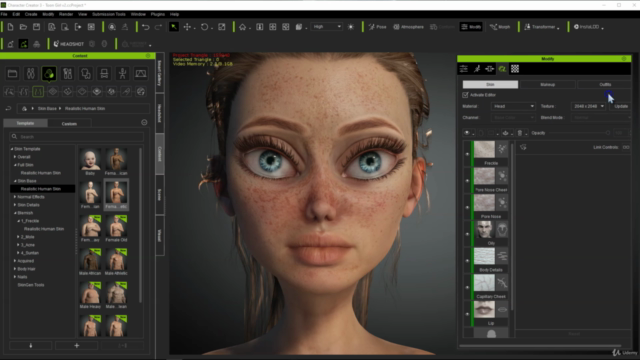
Task: Collapse the Blemish tree node
Action: click(x=15, y=213)
